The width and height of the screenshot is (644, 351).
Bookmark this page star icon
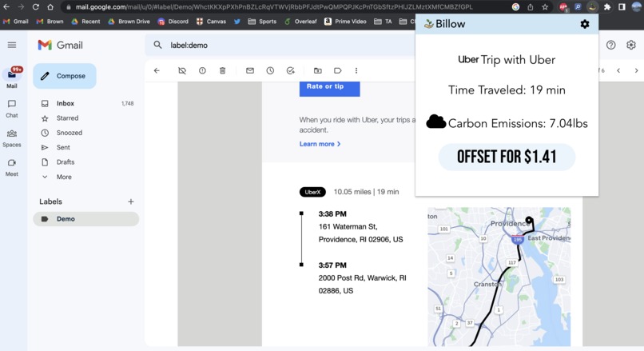coord(545,7)
